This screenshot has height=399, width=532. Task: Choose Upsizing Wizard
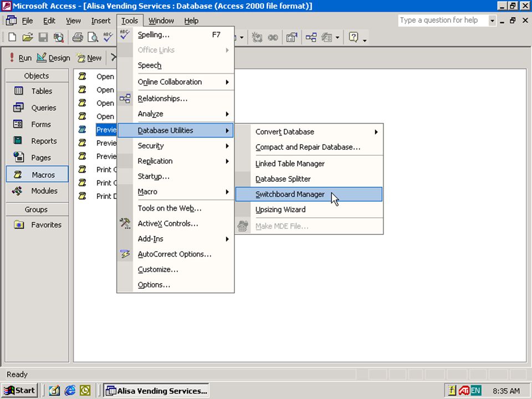coord(309,209)
